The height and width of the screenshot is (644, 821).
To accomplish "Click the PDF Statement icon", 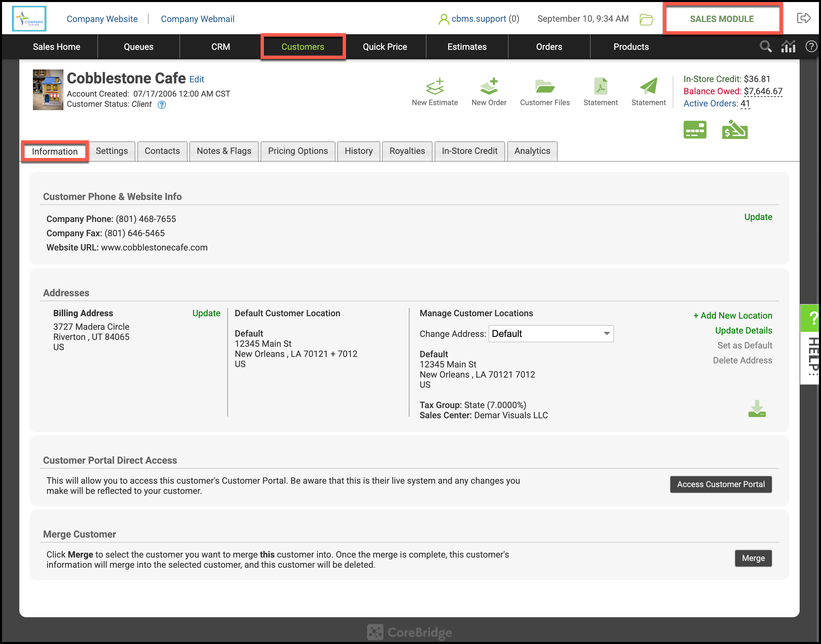I will (x=600, y=87).
